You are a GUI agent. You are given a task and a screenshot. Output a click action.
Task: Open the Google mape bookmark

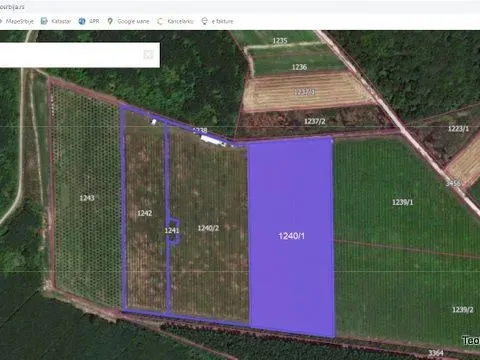(x=133, y=21)
